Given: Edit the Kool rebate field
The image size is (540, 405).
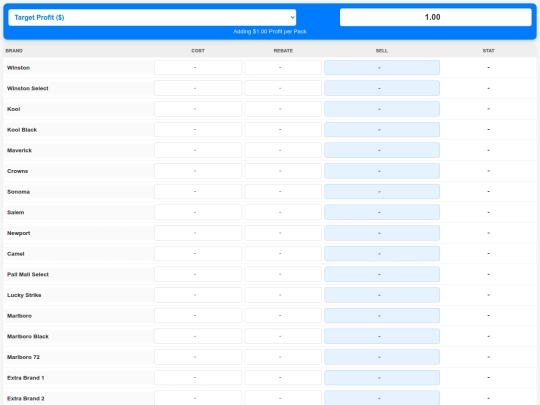Looking at the screenshot, I should [283, 109].
